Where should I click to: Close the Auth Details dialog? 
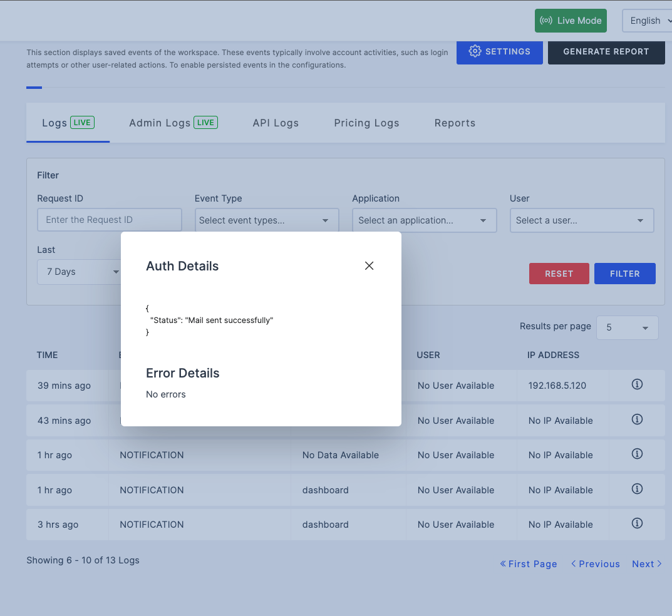click(x=369, y=265)
